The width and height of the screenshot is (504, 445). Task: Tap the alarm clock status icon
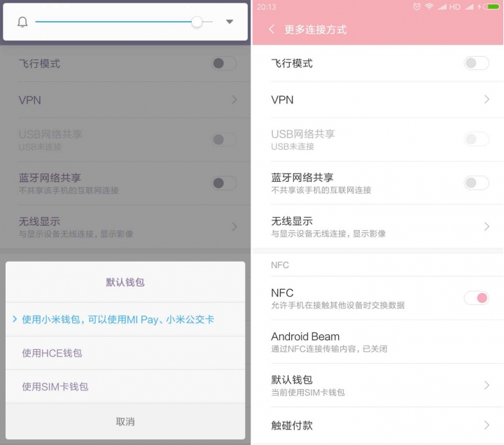[x=417, y=7]
